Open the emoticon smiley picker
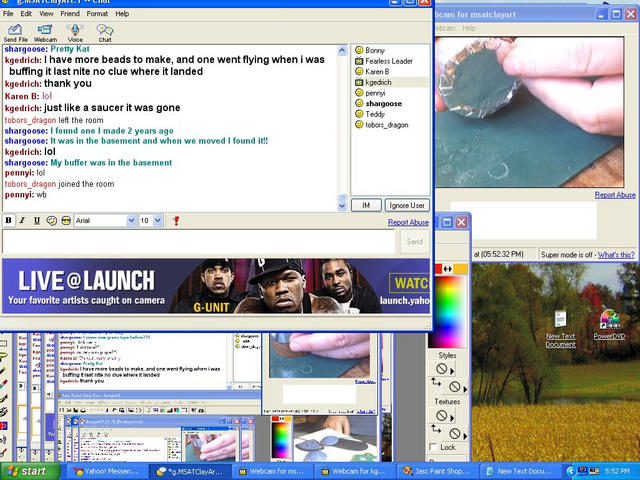 (51, 221)
